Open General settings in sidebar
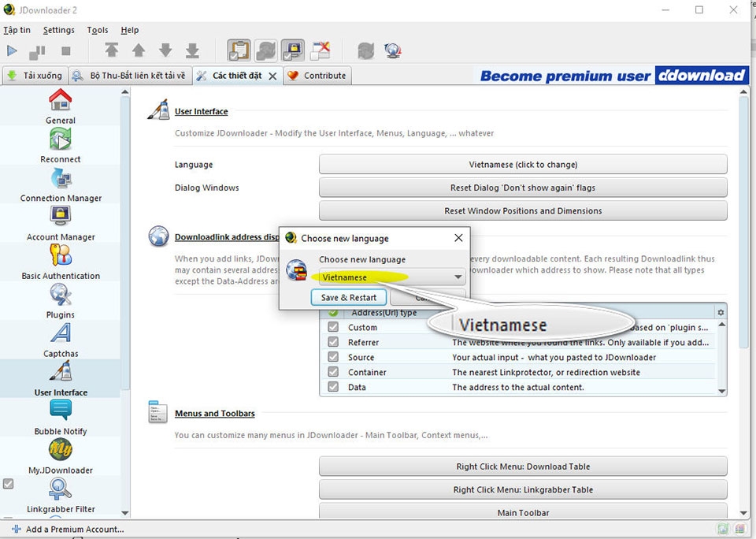Viewport: 756px width, 539px height. (61, 106)
